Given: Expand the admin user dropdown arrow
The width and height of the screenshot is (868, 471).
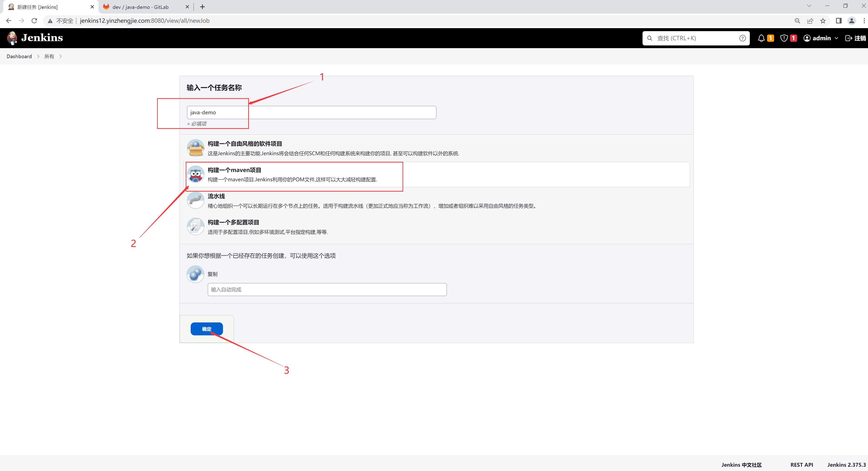Looking at the screenshot, I should point(836,38).
